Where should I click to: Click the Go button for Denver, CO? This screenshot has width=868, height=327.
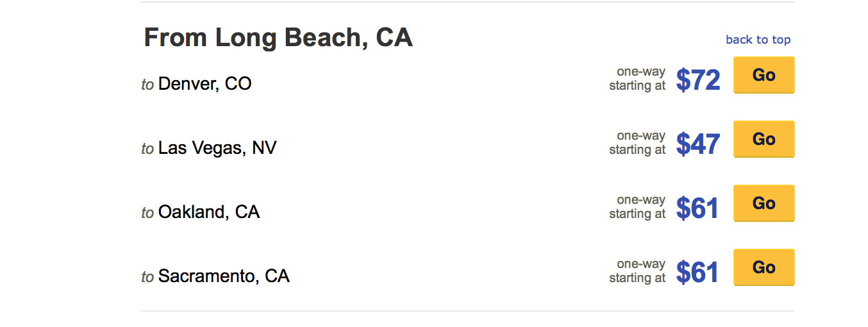[764, 75]
